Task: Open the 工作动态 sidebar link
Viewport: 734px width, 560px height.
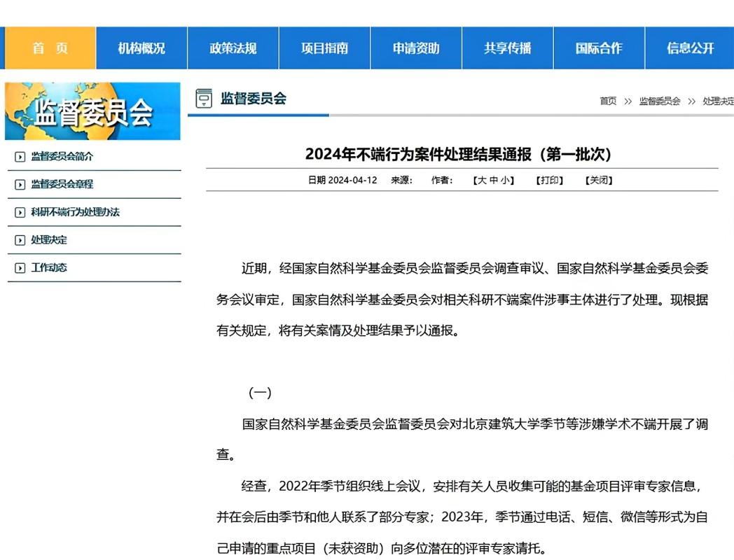Action: 49,267
